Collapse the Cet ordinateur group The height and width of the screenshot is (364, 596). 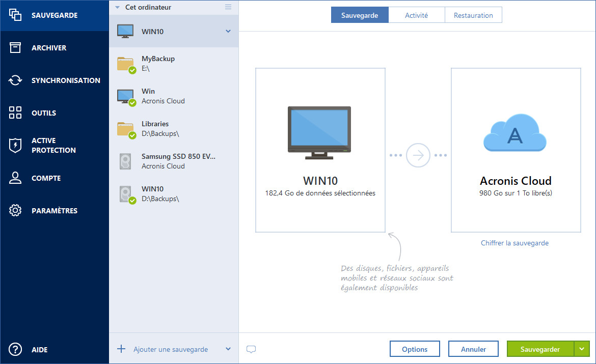118,8
